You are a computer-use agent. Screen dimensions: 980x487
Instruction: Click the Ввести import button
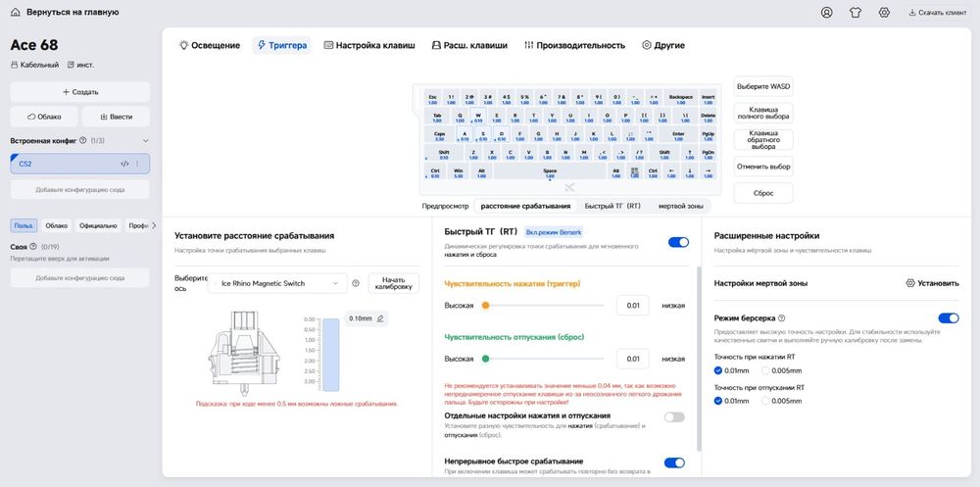117,117
